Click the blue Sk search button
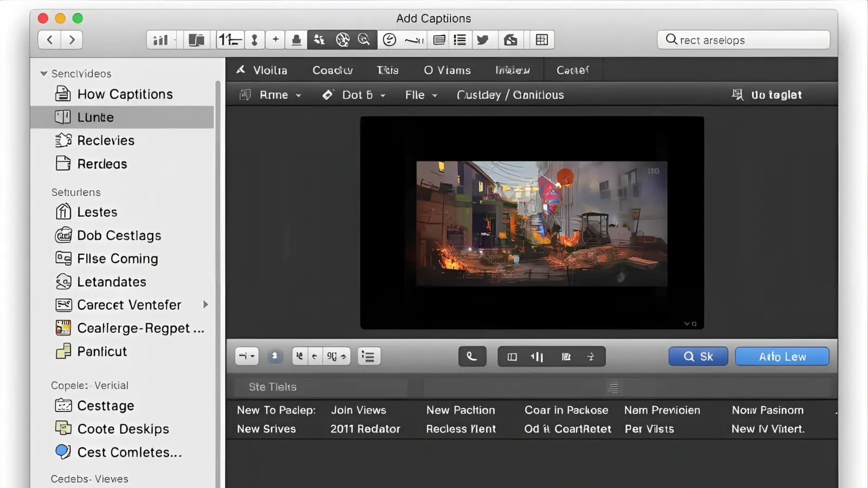The height and width of the screenshot is (488, 868). click(x=698, y=357)
